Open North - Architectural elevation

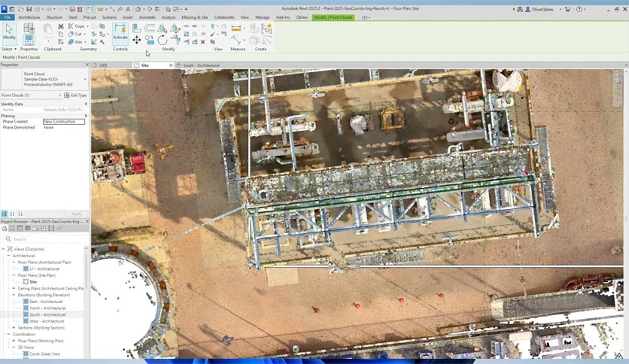(x=47, y=308)
